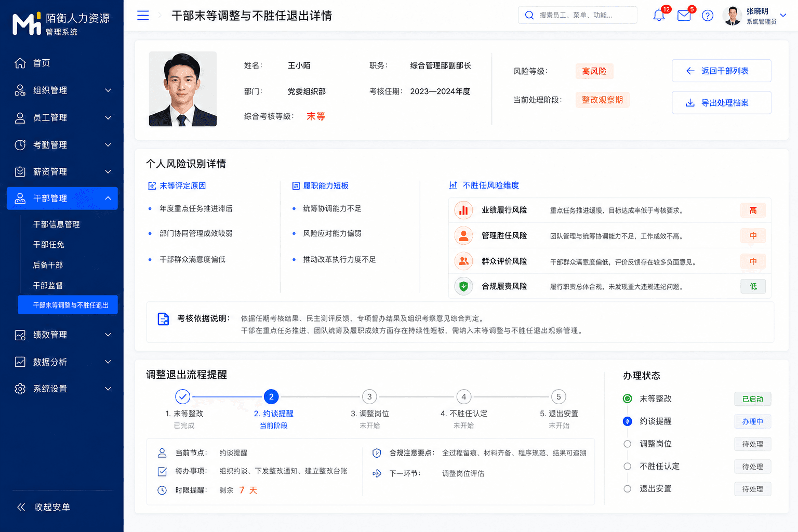798x532 pixels.
Task: Select the 退出安置 status radio
Action: pos(628,488)
